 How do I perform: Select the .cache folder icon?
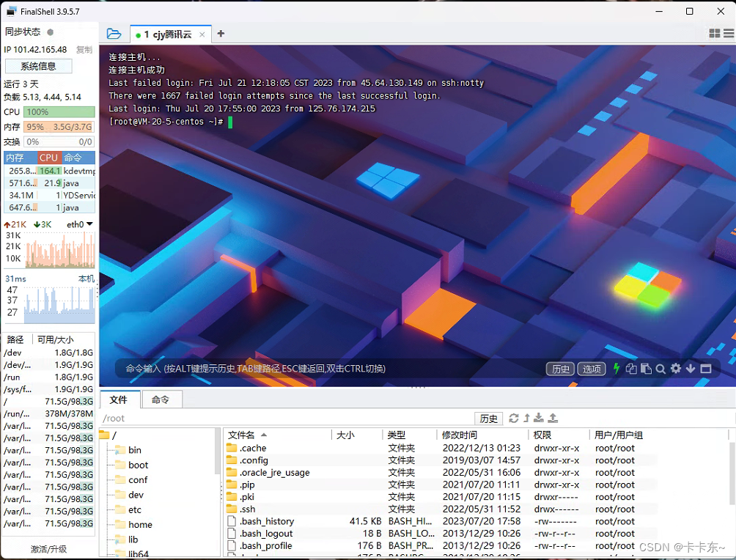point(232,448)
